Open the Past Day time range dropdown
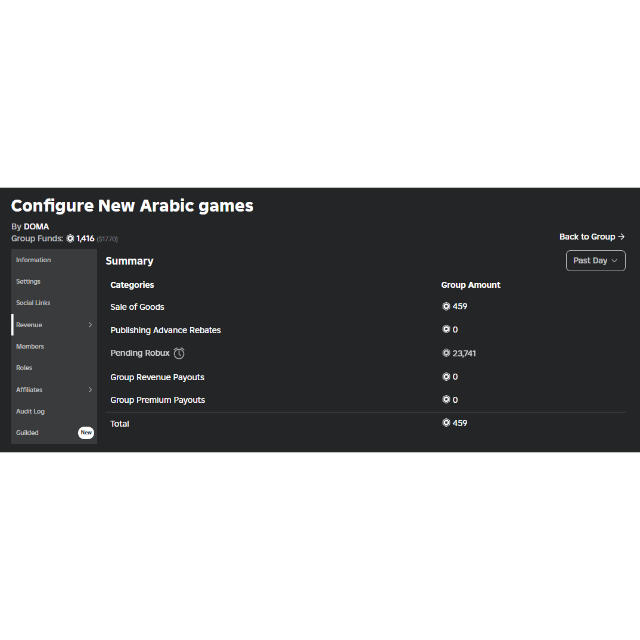The width and height of the screenshot is (640, 640). tap(595, 260)
